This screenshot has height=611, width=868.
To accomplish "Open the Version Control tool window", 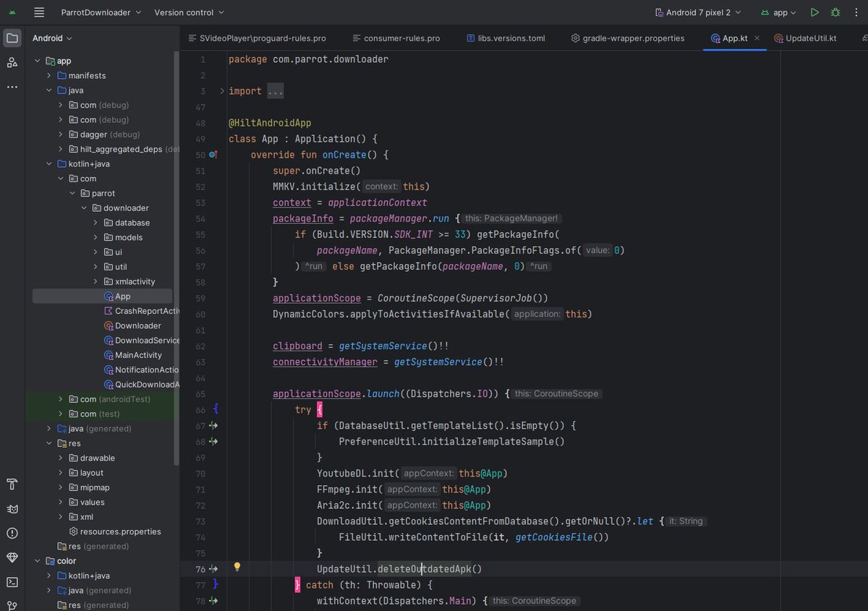I will [12, 605].
